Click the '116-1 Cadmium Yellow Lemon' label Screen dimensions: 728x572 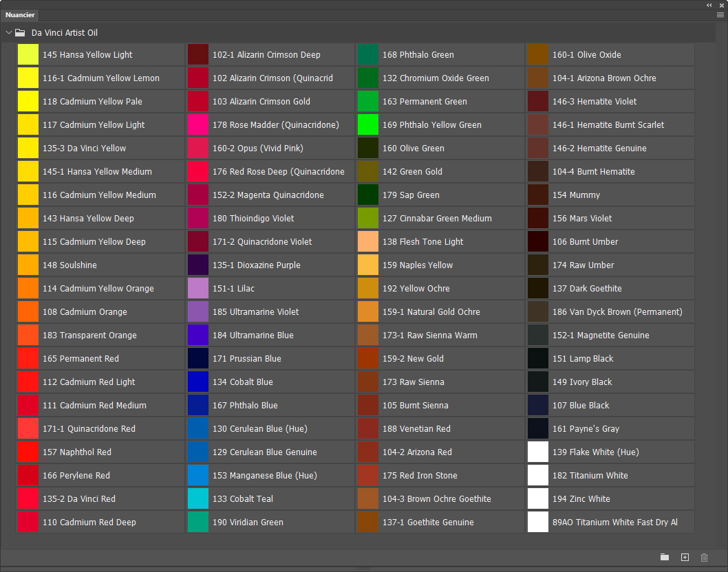pos(101,78)
